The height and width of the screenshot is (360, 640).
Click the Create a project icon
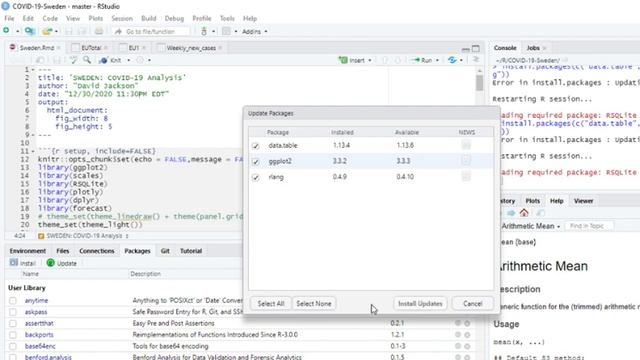coord(29,31)
